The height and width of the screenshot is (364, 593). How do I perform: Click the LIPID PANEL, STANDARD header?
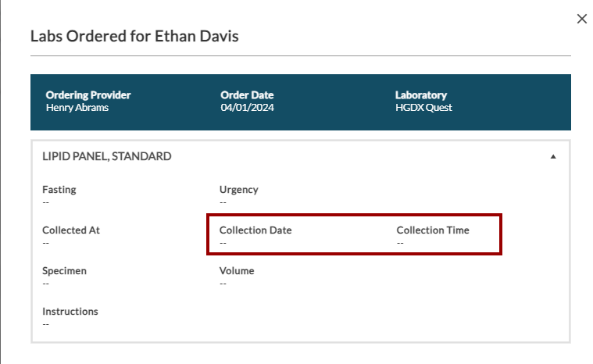coord(107,156)
